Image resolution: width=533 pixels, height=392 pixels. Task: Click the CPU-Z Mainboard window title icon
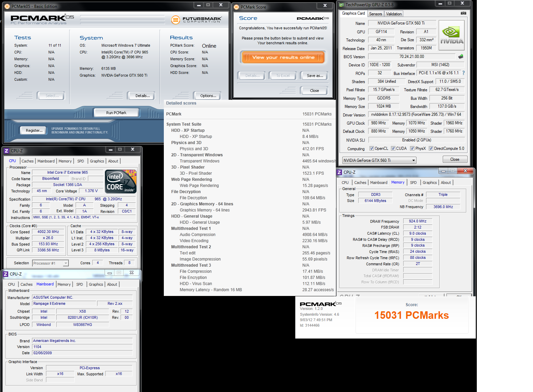coord(5,274)
